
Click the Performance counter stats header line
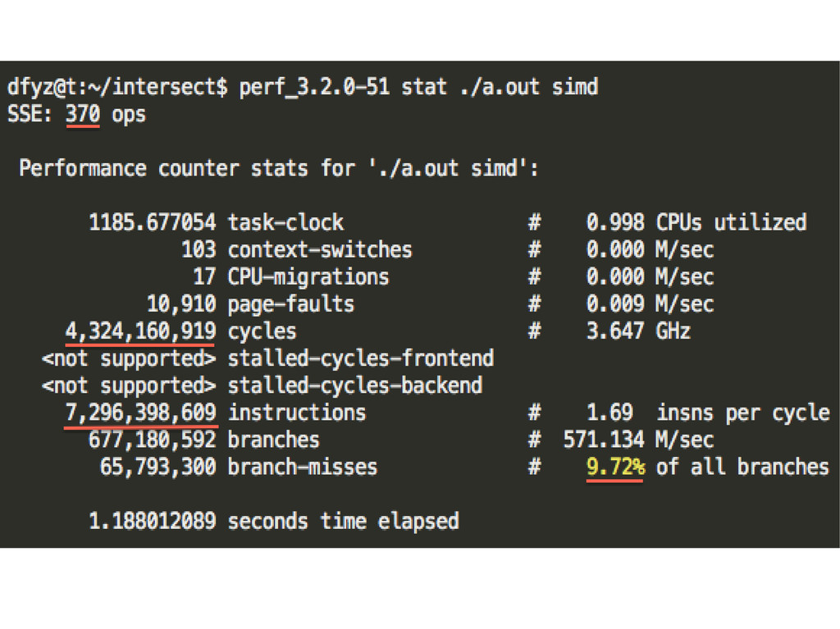click(279, 169)
